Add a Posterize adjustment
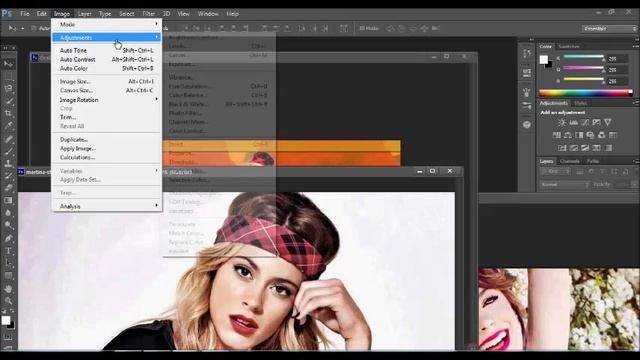Screen dimensions: 640x360 click(573, 148)
